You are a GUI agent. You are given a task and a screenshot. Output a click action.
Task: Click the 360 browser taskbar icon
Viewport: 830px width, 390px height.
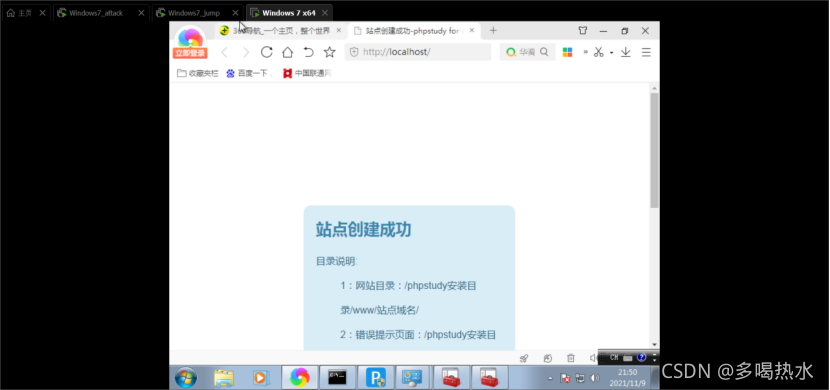pos(300,377)
